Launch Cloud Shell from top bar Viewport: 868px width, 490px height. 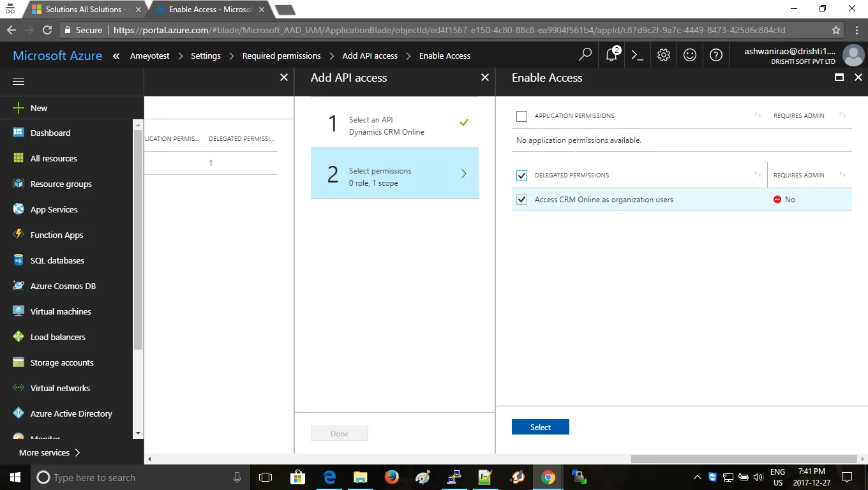click(638, 55)
